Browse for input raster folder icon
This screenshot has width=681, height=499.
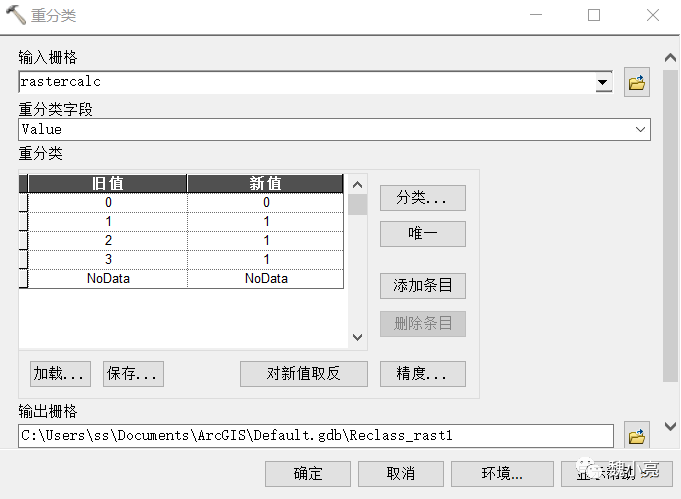(637, 82)
